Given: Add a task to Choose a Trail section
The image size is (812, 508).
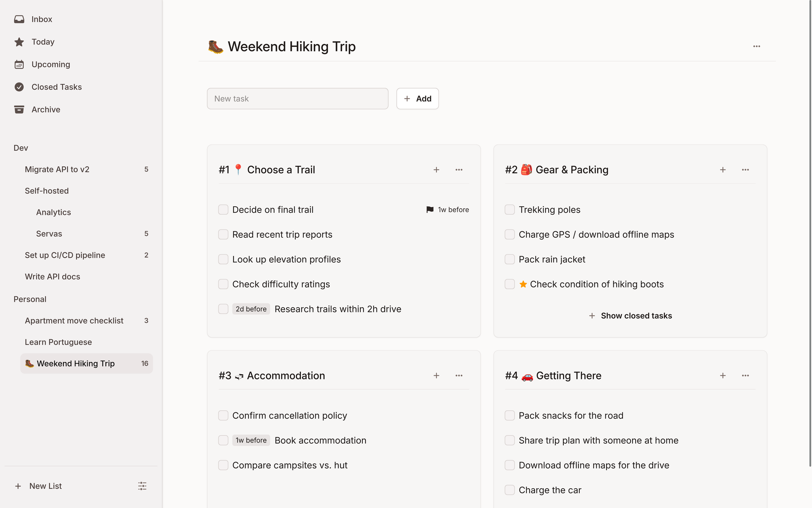Looking at the screenshot, I should point(436,169).
